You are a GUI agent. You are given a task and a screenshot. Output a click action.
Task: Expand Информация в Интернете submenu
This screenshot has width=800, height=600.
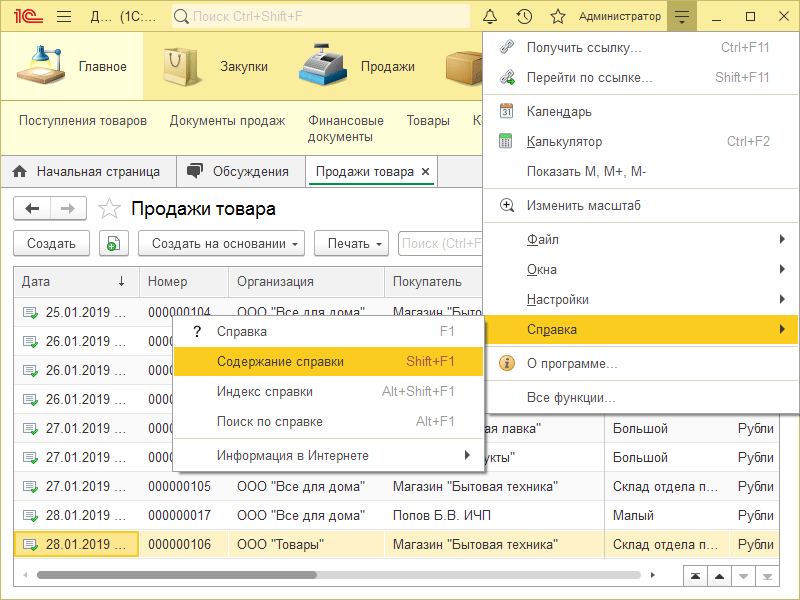click(x=328, y=456)
